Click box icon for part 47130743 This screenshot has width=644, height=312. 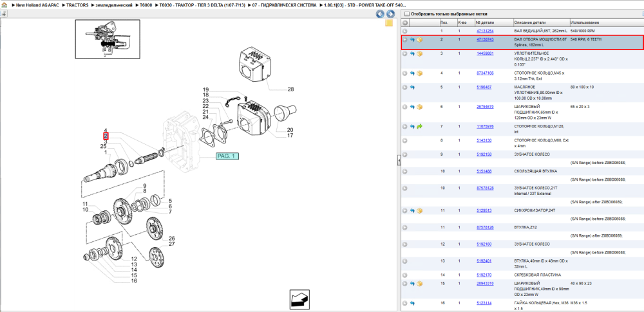pyautogui.click(x=420, y=40)
